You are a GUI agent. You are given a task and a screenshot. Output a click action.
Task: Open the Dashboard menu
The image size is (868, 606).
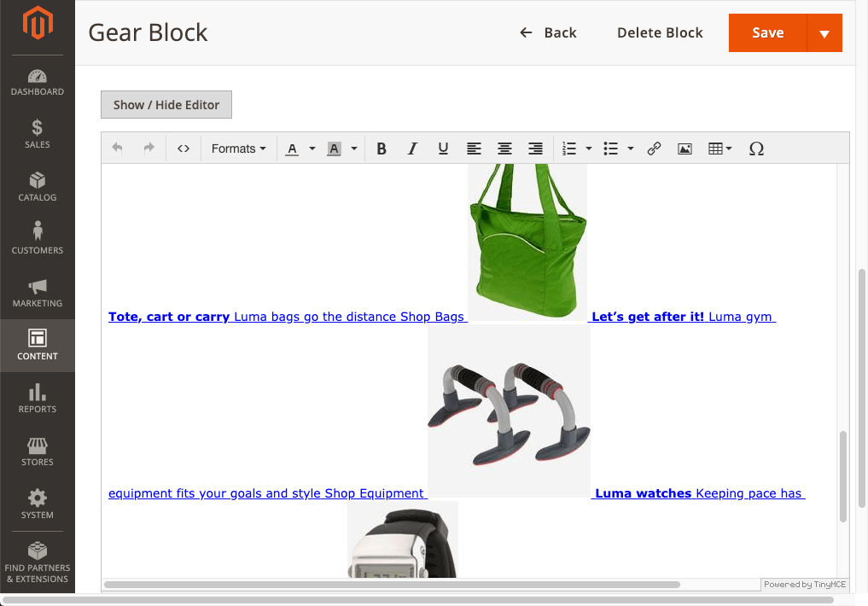[37, 83]
